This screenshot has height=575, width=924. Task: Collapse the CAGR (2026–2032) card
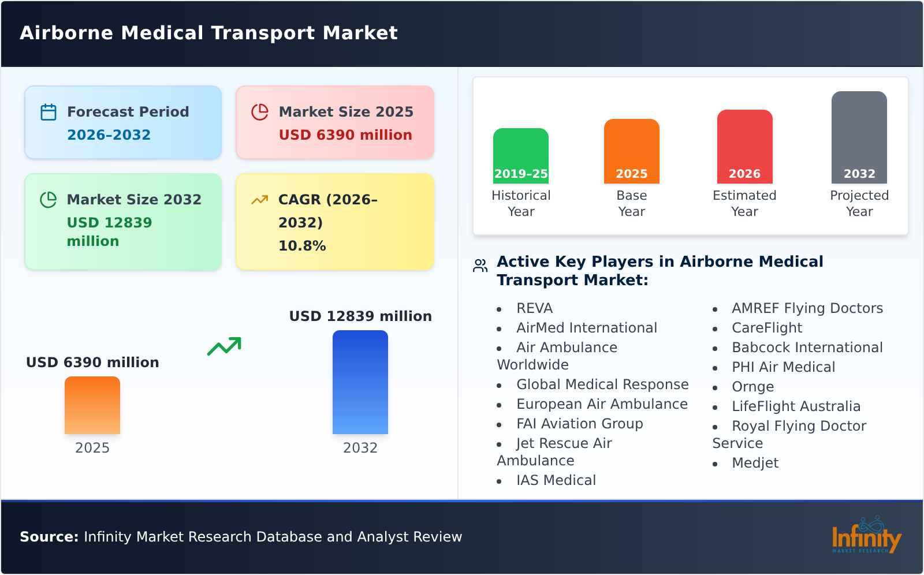coord(334,221)
